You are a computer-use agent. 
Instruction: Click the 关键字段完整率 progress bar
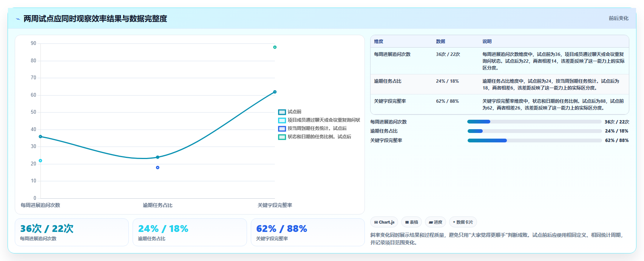534,141
